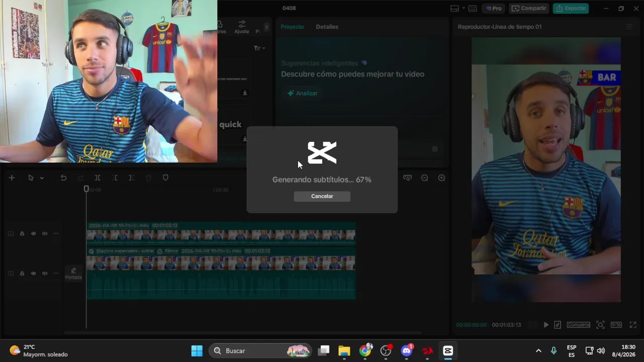Click the player preview video

(546, 169)
